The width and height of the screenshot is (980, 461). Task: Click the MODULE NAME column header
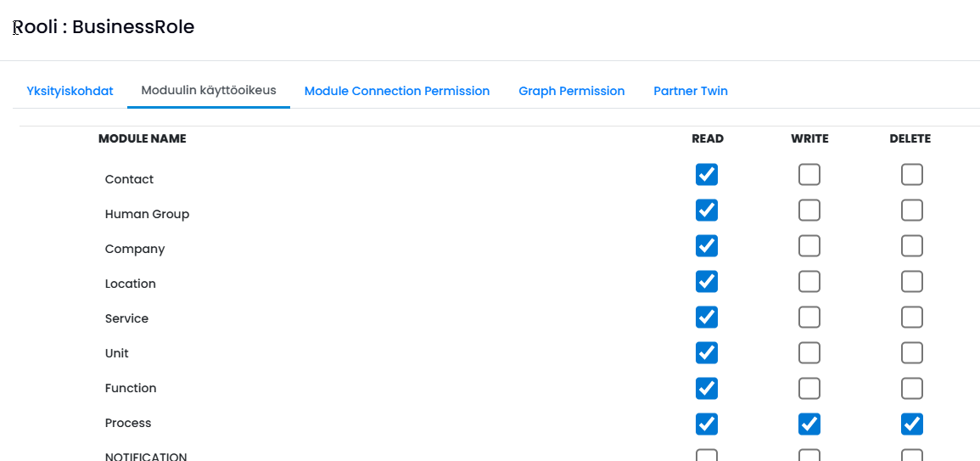tap(142, 138)
